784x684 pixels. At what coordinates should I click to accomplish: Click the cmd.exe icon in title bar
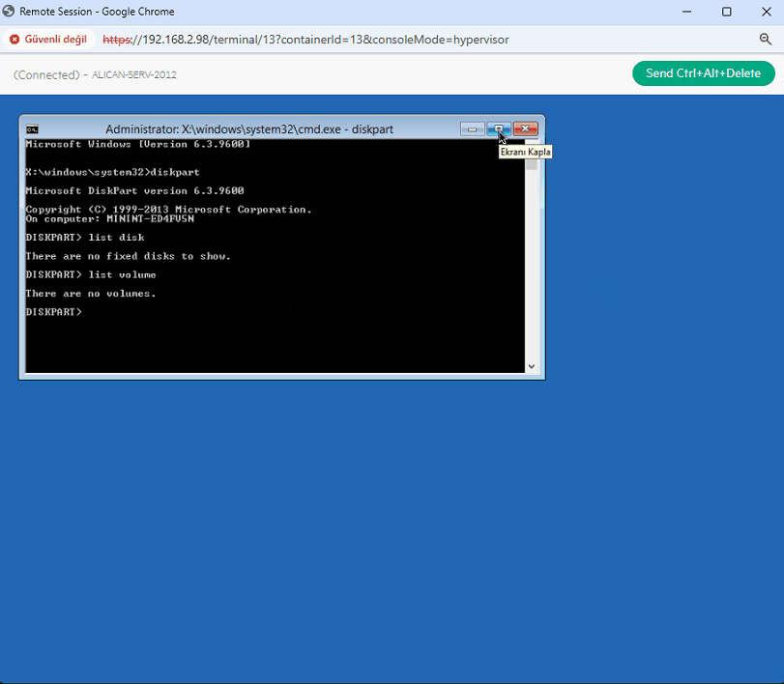click(32, 129)
